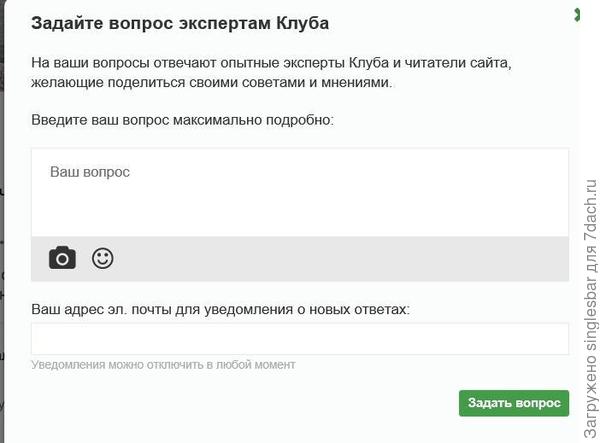Screen dimensions: 600x443
Task: Click the email notification label text
Action: click(x=221, y=309)
